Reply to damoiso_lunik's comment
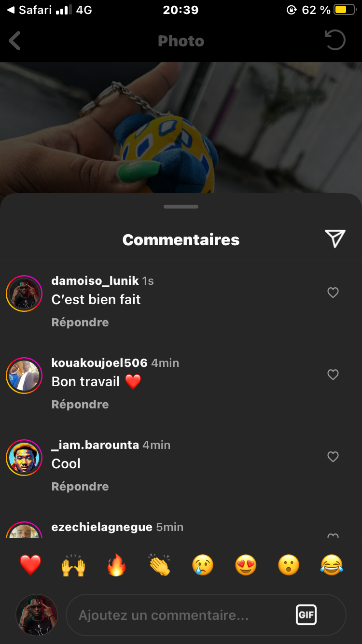The width and height of the screenshot is (362, 644). coord(80,322)
